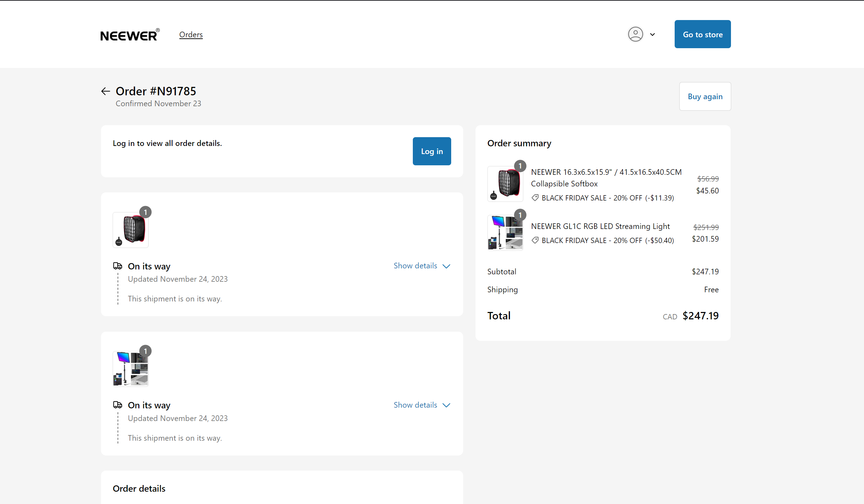Open the account profile icon
Viewport: 864px width, 504px height.
point(635,34)
